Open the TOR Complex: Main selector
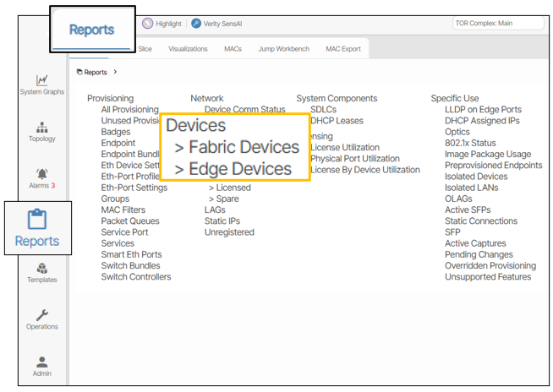The width and height of the screenshot is (553, 392). click(497, 24)
